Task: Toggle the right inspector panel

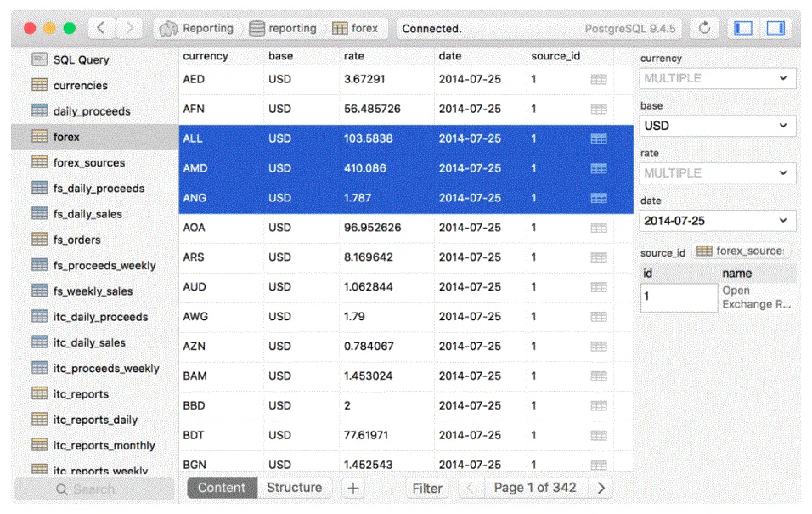Action: pyautogui.click(x=775, y=28)
